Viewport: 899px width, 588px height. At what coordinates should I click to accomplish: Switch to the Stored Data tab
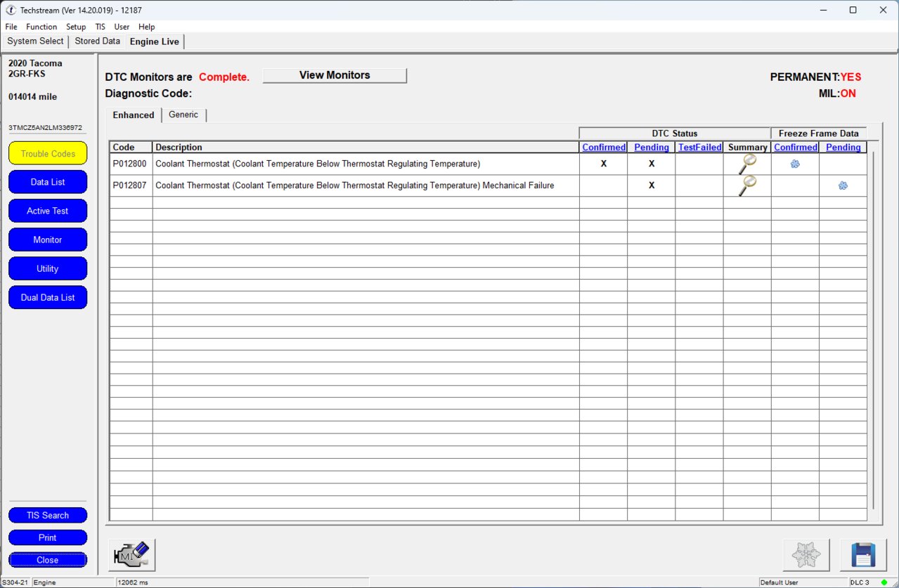pyautogui.click(x=98, y=41)
